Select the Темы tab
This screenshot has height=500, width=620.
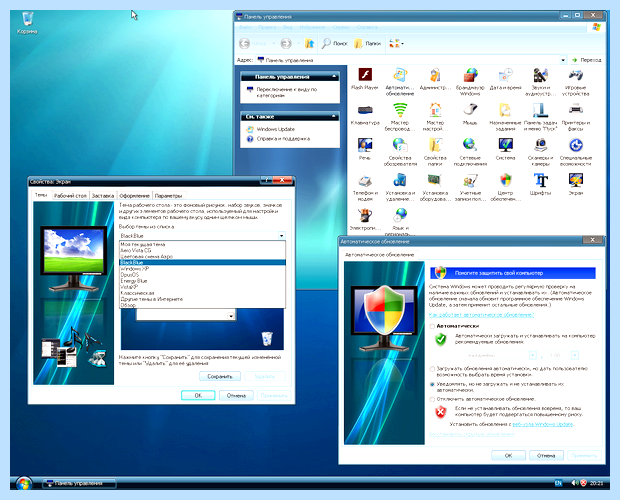pos(41,195)
